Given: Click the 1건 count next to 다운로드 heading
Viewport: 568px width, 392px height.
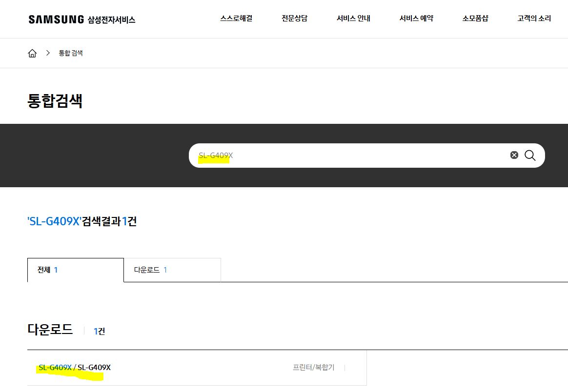Looking at the screenshot, I should [x=99, y=331].
